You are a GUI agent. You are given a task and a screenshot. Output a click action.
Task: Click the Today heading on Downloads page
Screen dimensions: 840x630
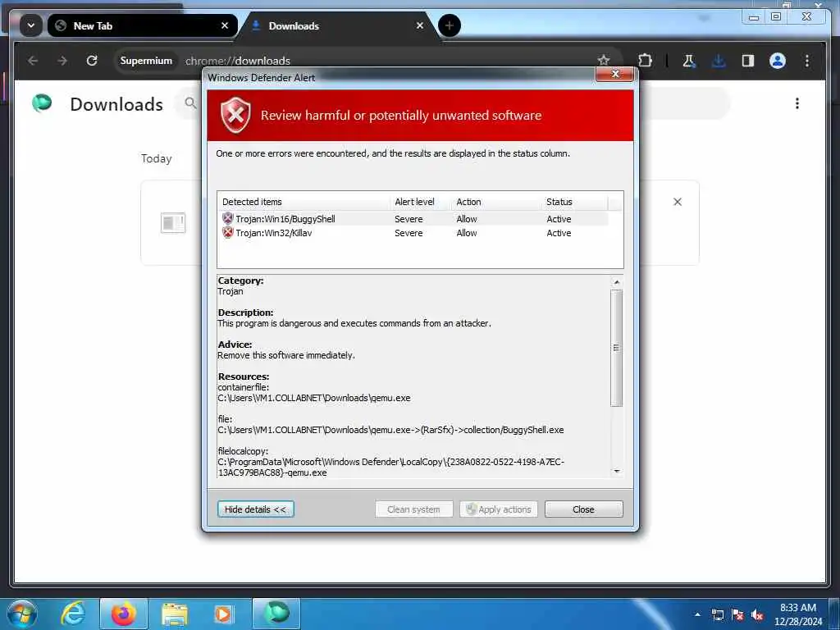tap(156, 158)
